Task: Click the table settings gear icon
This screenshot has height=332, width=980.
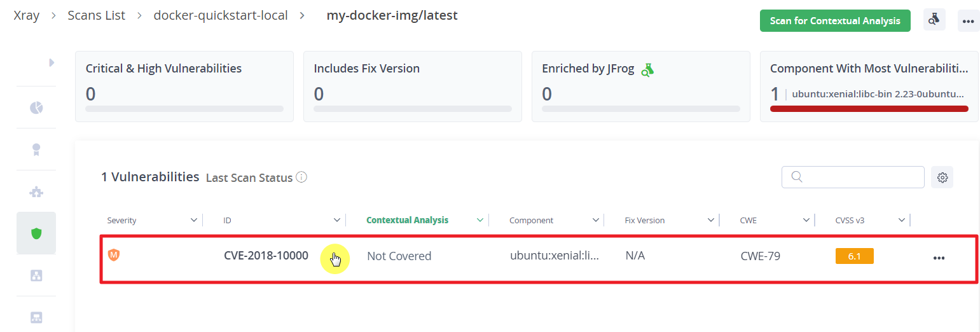Action: pyautogui.click(x=942, y=177)
